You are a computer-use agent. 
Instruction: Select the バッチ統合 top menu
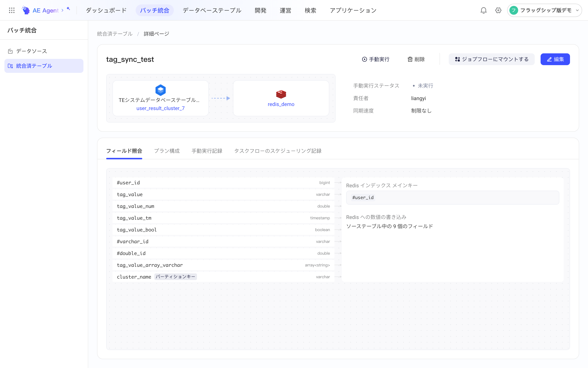[x=155, y=10]
